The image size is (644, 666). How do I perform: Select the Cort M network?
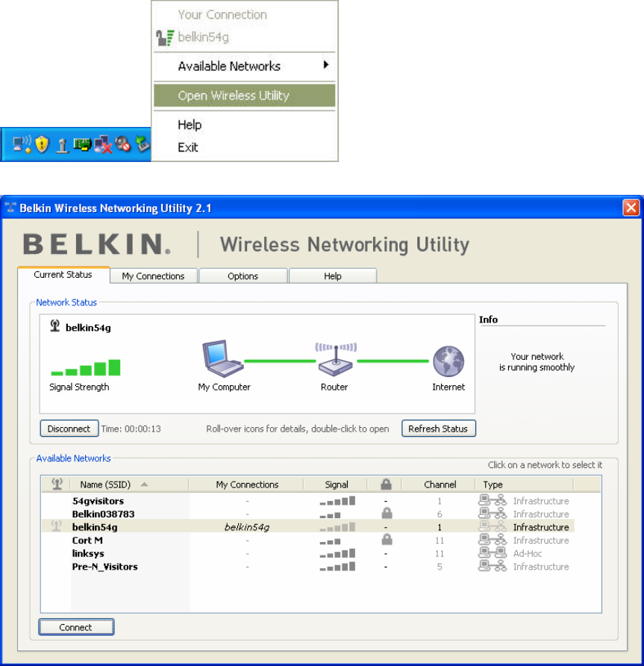coord(87,541)
